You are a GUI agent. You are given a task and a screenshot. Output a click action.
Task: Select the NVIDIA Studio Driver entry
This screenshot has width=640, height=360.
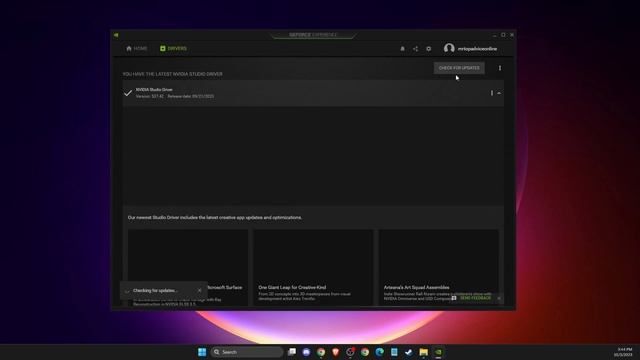313,93
